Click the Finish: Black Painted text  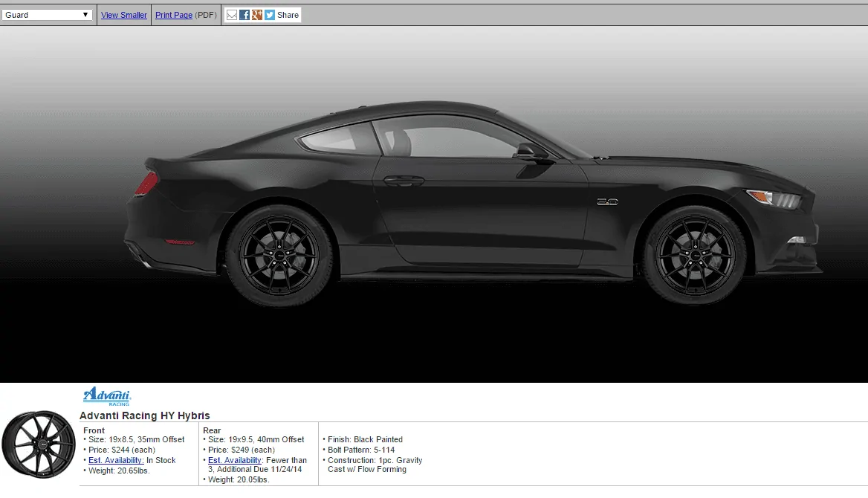point(365,439)
